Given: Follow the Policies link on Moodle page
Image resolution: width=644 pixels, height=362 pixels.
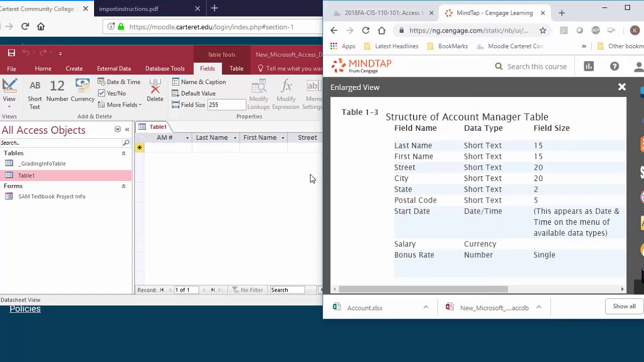Looking at the screenshot, I should [x=25, y=309].
